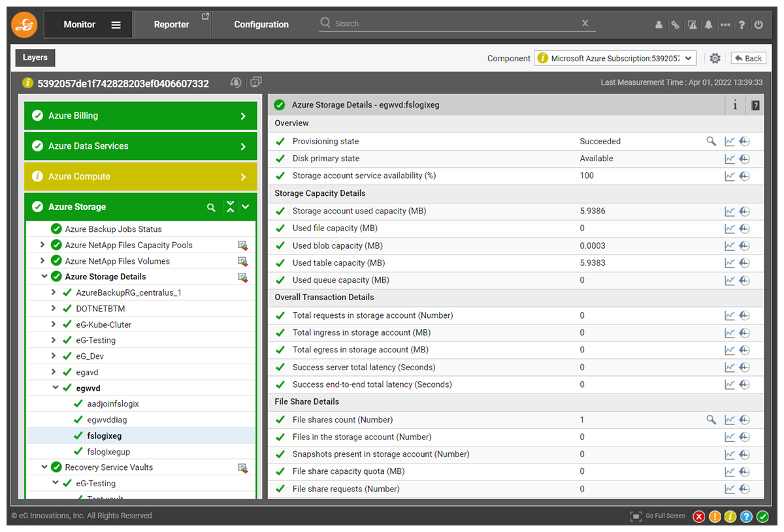
Task: Click the 'Available' disk state value
Action: 596,159
